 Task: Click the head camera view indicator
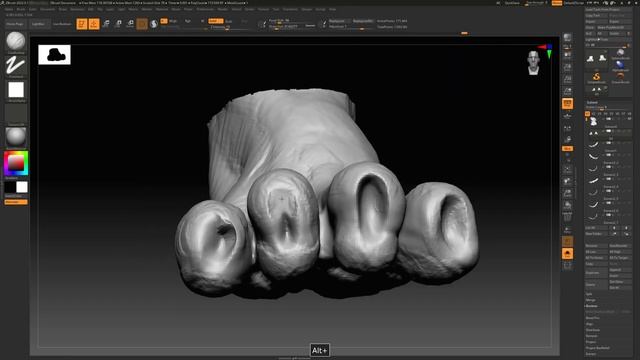tap(533, 63)
